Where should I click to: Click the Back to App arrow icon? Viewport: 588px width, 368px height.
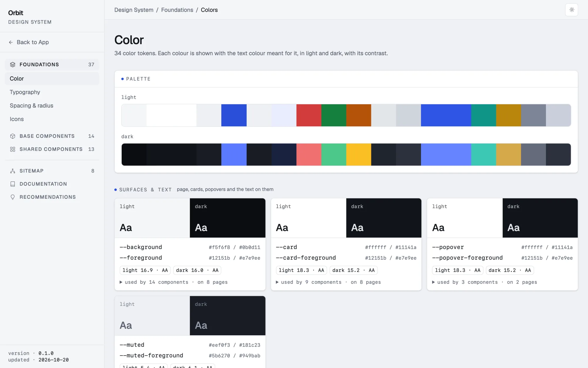(11, 42)
